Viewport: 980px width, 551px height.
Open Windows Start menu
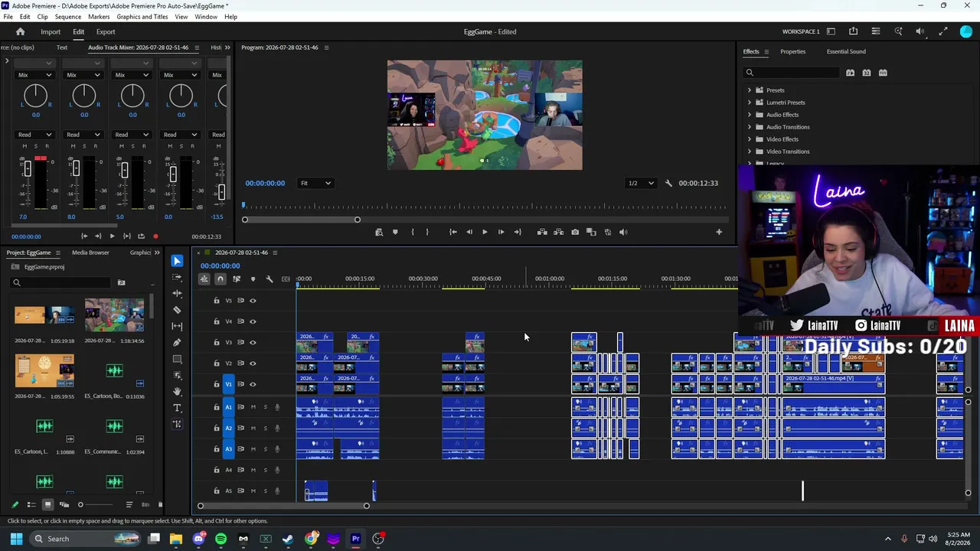tap(16, 539)
